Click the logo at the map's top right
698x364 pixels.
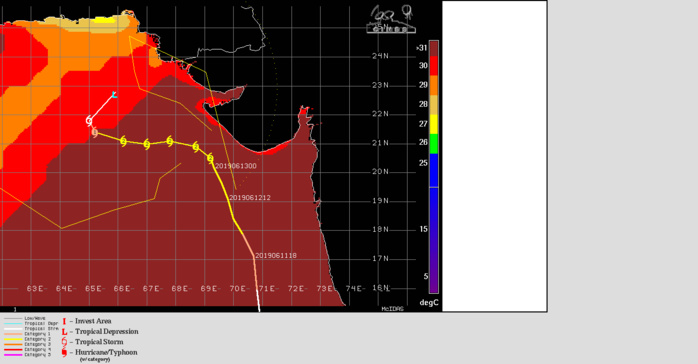pos(391,19)
